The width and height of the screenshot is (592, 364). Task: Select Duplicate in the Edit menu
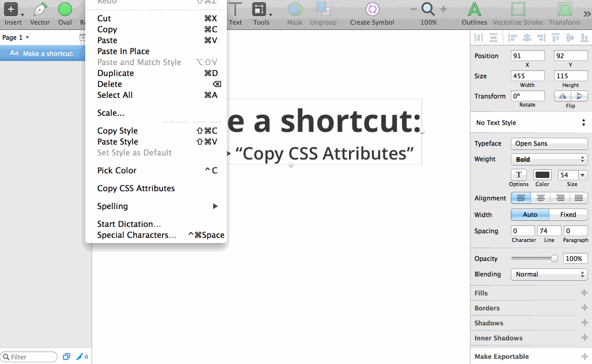click(x=115, y=73)
